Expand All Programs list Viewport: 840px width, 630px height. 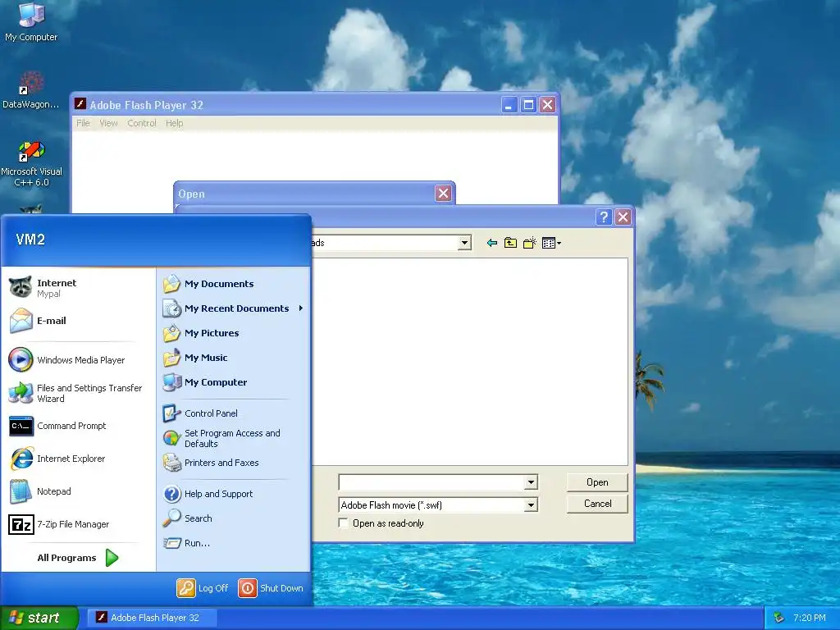pyautogui.click(x=78, y=558)
